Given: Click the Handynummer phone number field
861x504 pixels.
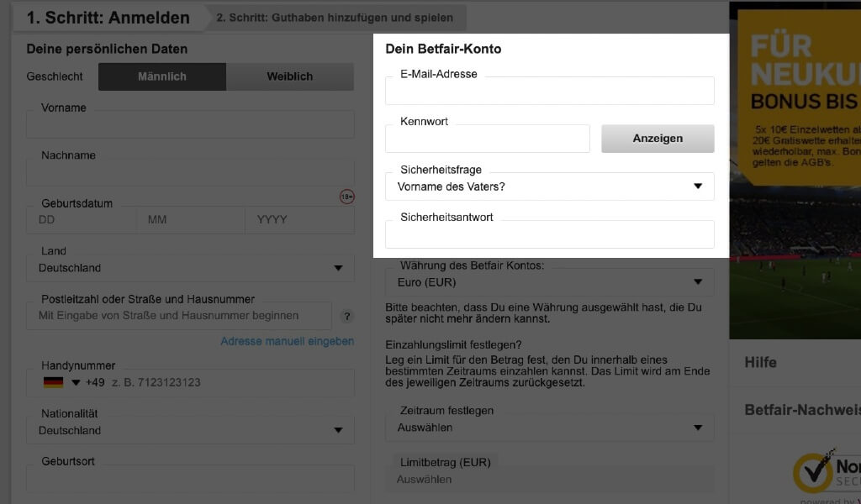Looking at the screenshot, I should (190, 383).
